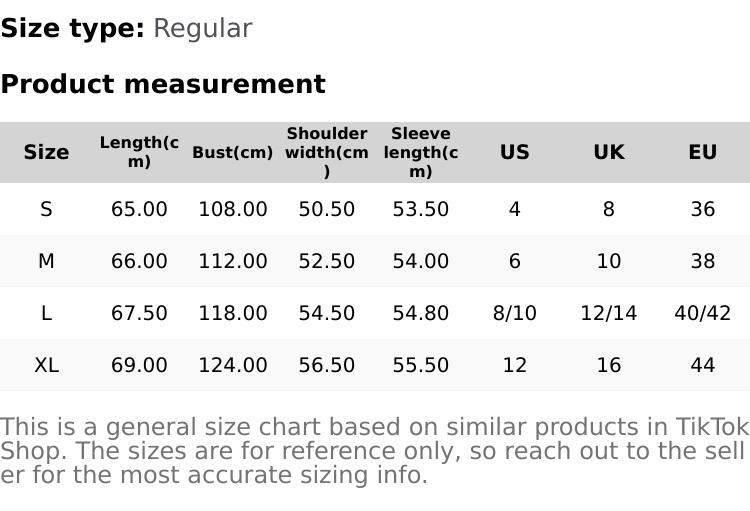Click the Size column header
Screen dimensions: 750x511
[x=46, y=152]
